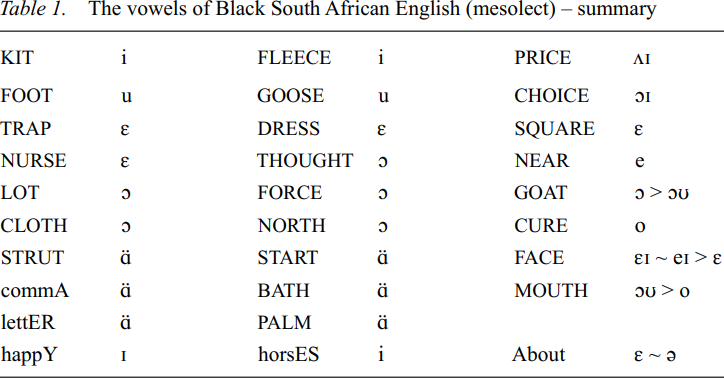The width and height of the screenshot is (724, 379).
Task: Click the PRICE vowel symbol ʌɪ
Action: [642, 59]
